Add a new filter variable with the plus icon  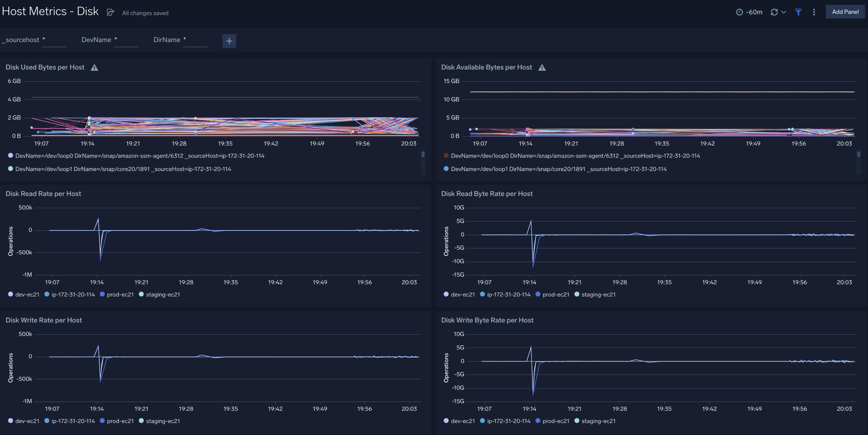[x=229, y=41]
